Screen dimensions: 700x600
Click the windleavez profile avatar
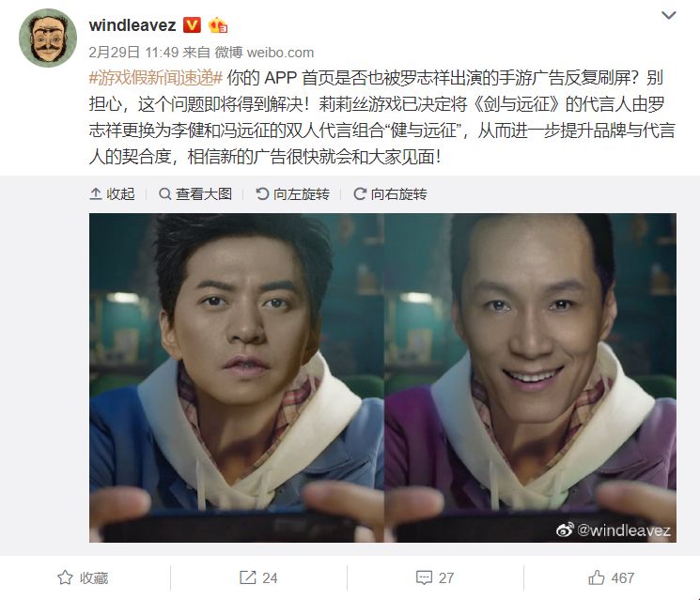coord(48,38)
